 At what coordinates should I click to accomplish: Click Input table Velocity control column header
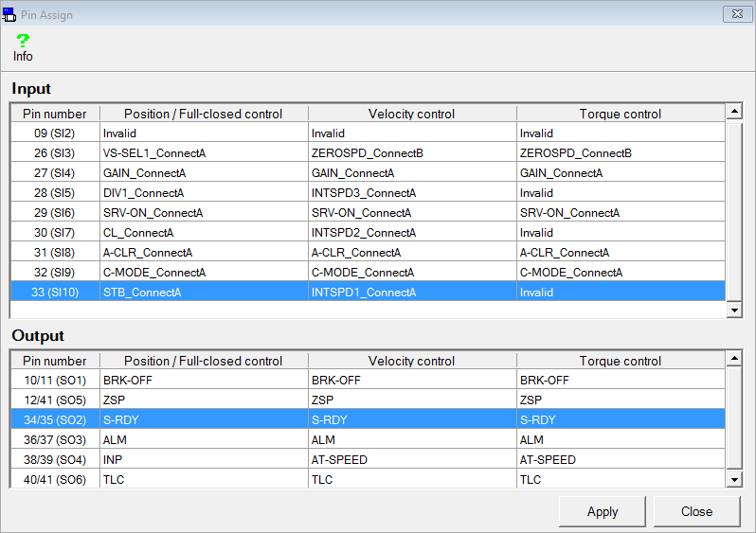tap(412, 114)
